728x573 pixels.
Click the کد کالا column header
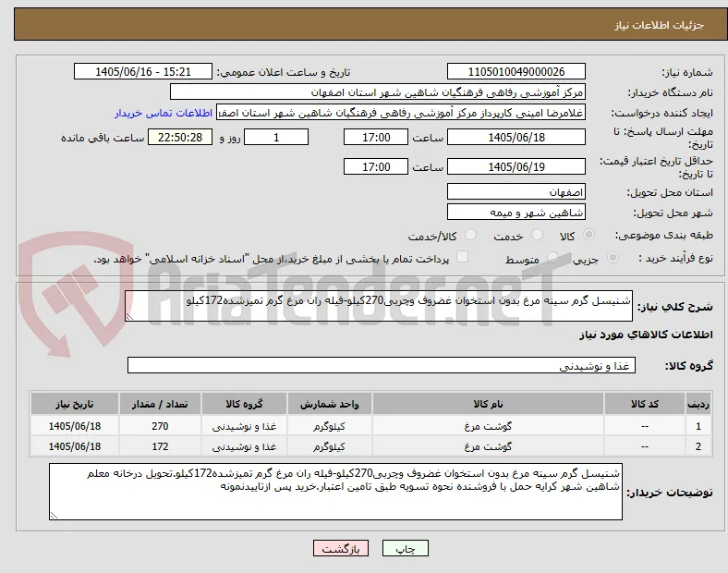[x=645, y=404]
